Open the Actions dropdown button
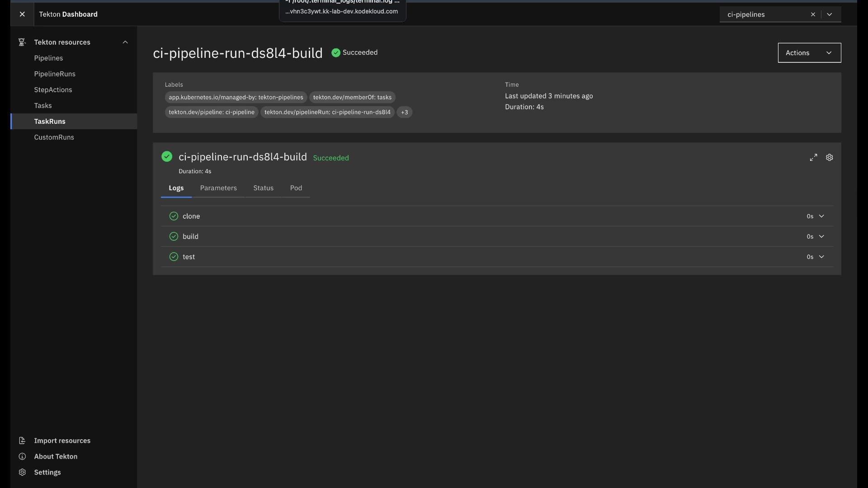The image size is (868, 488). (809, 53)
